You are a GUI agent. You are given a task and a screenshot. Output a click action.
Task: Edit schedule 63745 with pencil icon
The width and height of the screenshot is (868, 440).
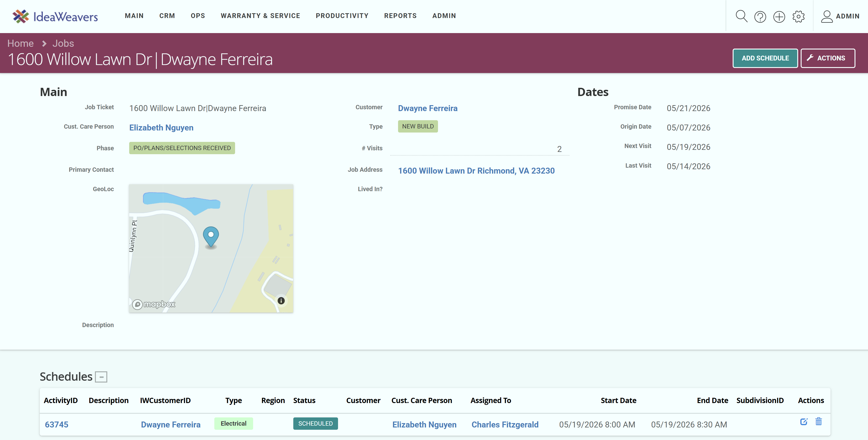[x=804, y=422]
